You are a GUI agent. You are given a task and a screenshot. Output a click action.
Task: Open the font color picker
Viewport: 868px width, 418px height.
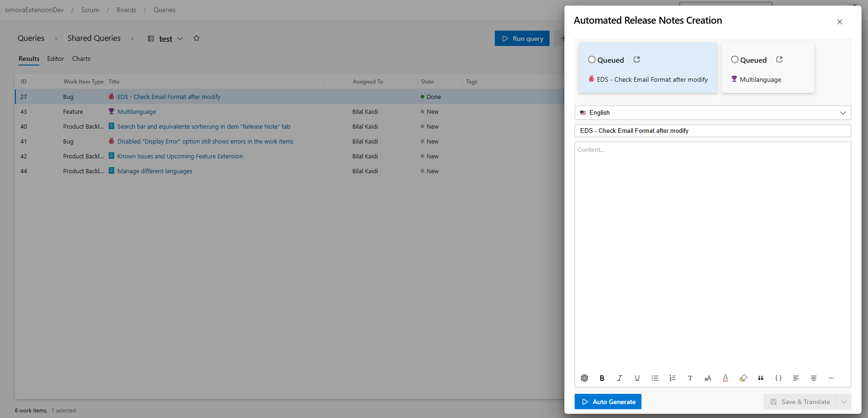[725, 378]
